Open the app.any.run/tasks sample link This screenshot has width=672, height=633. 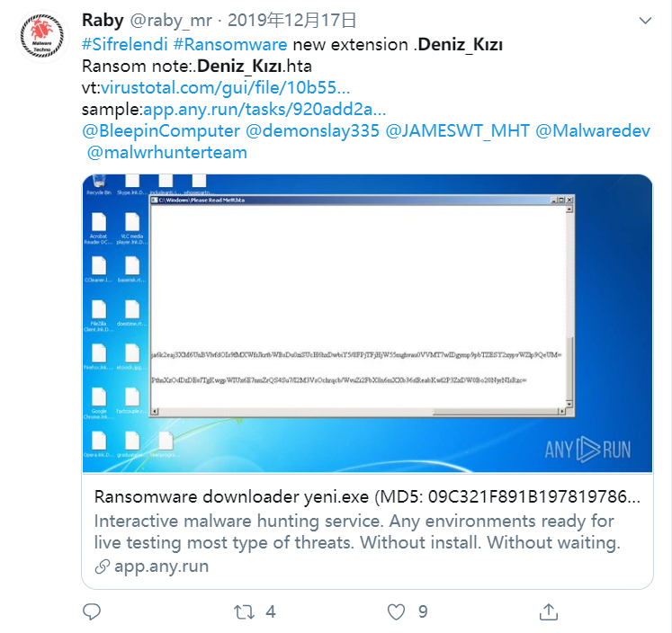point(264,109)
